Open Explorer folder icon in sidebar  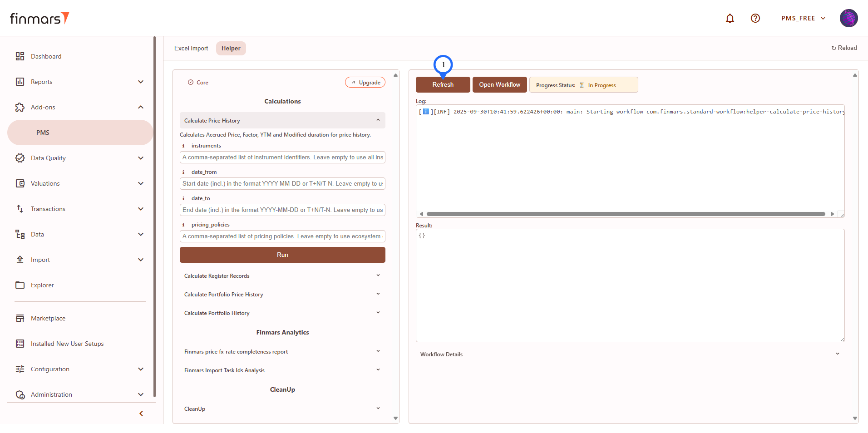pos(20,285)
